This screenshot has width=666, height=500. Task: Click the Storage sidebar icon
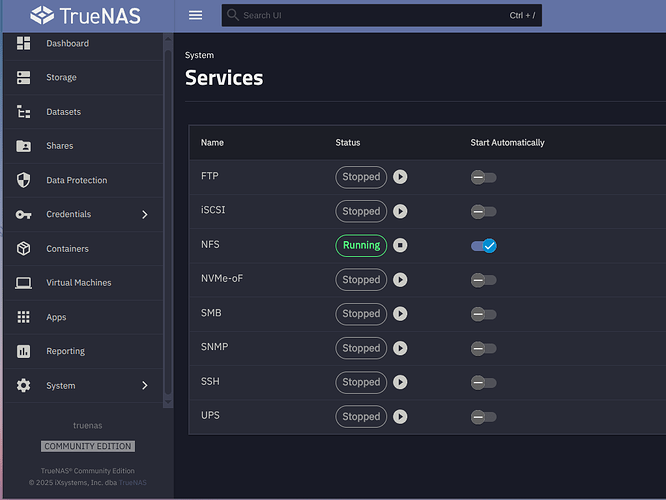click(x=24, y=77)
